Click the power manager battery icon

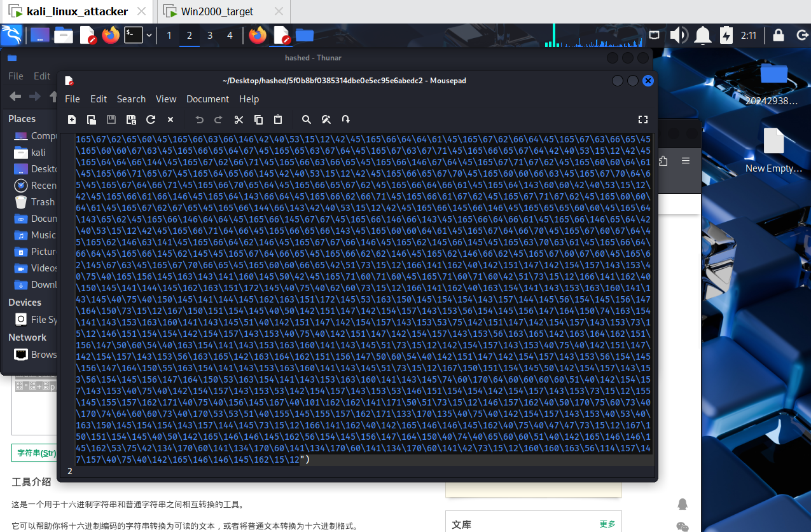726,35
